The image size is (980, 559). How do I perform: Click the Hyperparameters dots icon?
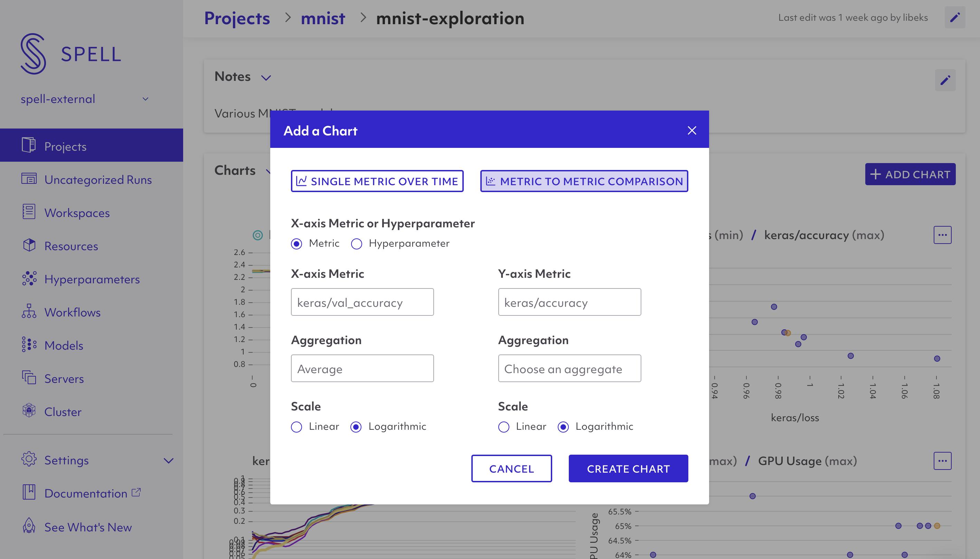point(29,278)
